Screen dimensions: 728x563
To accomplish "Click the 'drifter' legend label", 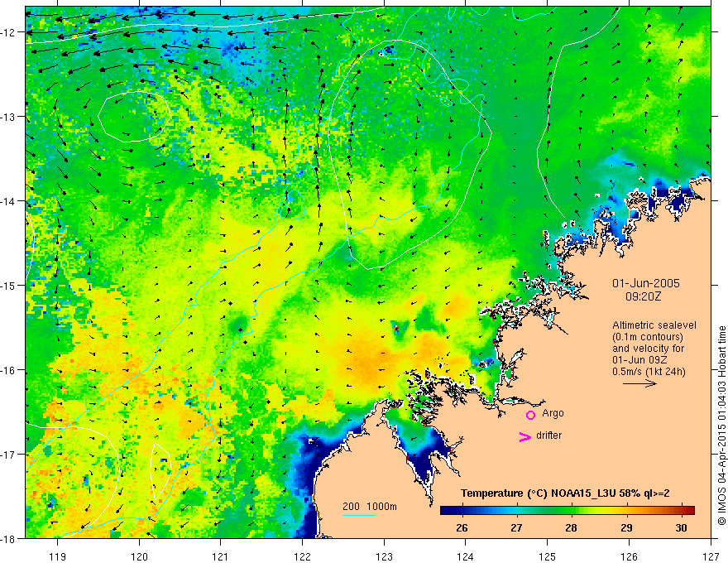I will pos(548,435).
